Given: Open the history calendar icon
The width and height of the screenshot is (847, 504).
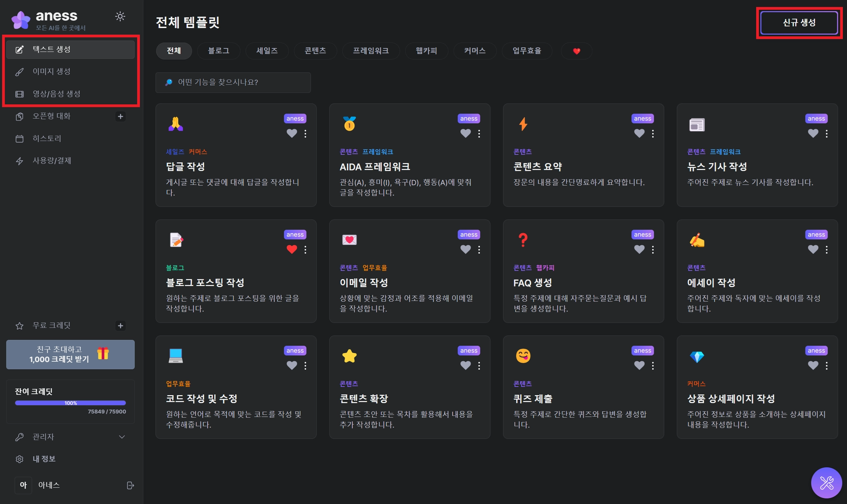Looking at the screenshot, I should [x=19, y=139].
